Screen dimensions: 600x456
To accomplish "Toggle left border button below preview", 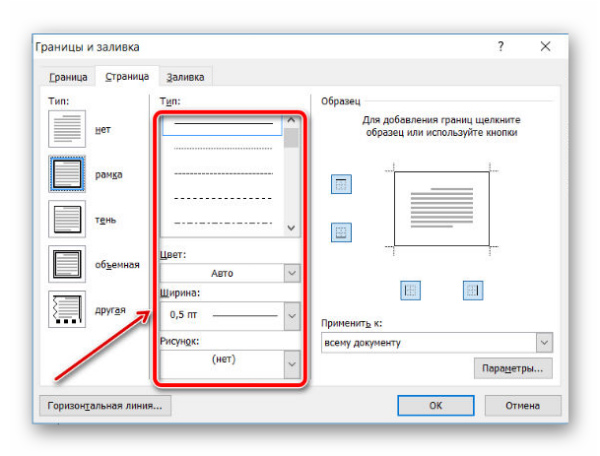I will click(410, 290).
